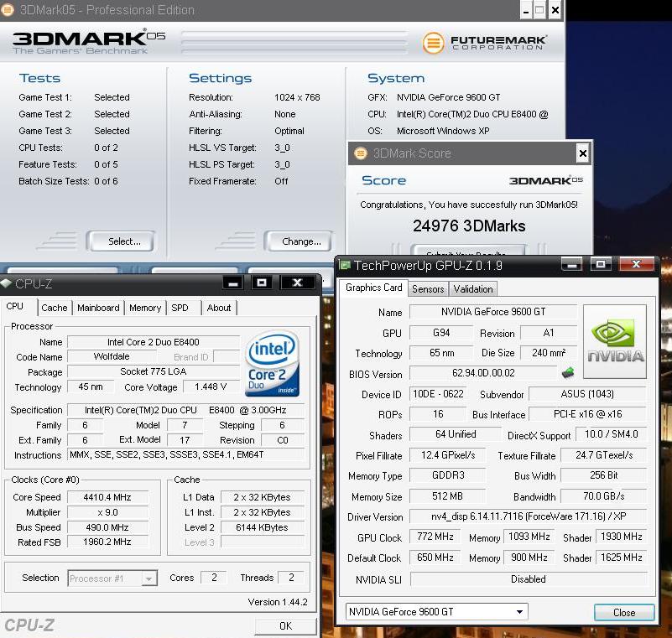Click the 3DMark05 title bar icon
672x638 pixels.
[7, 9]
